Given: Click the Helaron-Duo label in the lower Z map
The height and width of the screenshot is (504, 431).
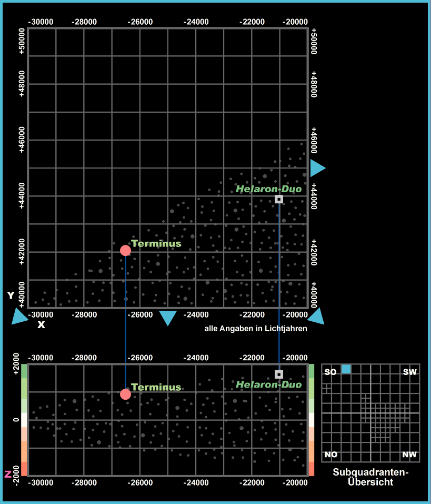Looking at the screenshot, I should click(268, 384).
